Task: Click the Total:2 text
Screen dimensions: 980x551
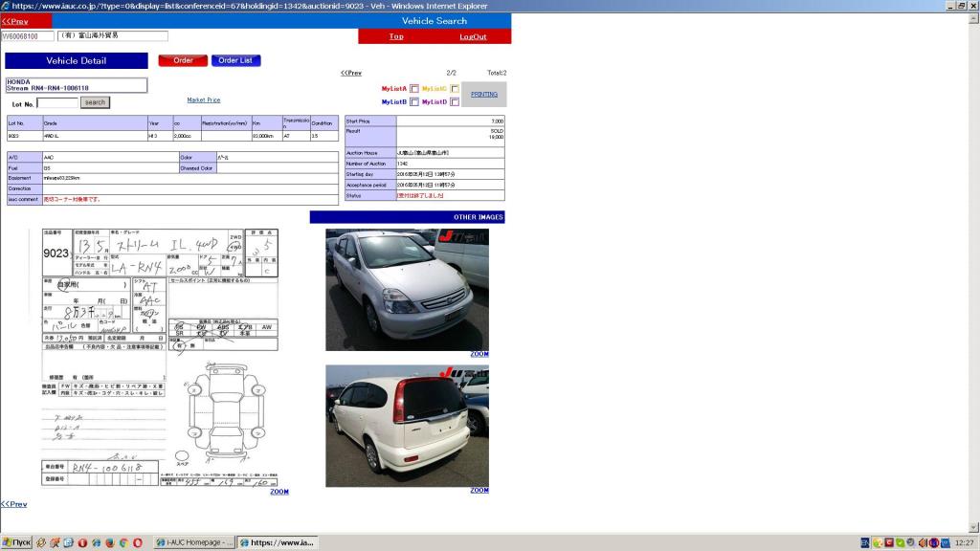Action: pyautogui.click(x=497, y=73)
